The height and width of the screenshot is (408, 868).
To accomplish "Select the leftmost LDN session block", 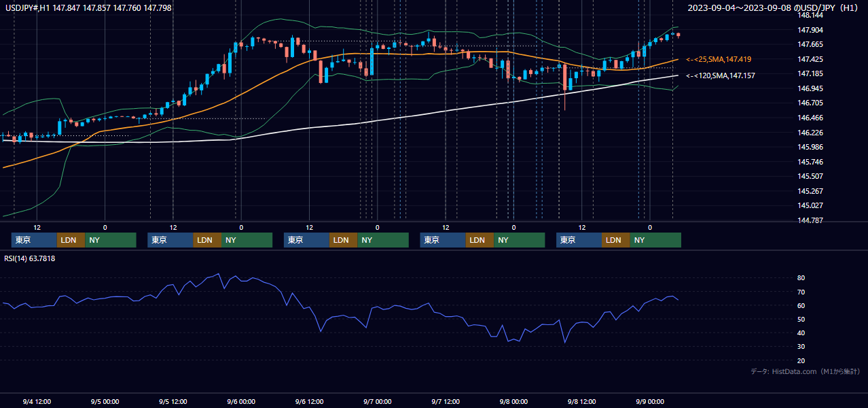I will tap(71, 240).
